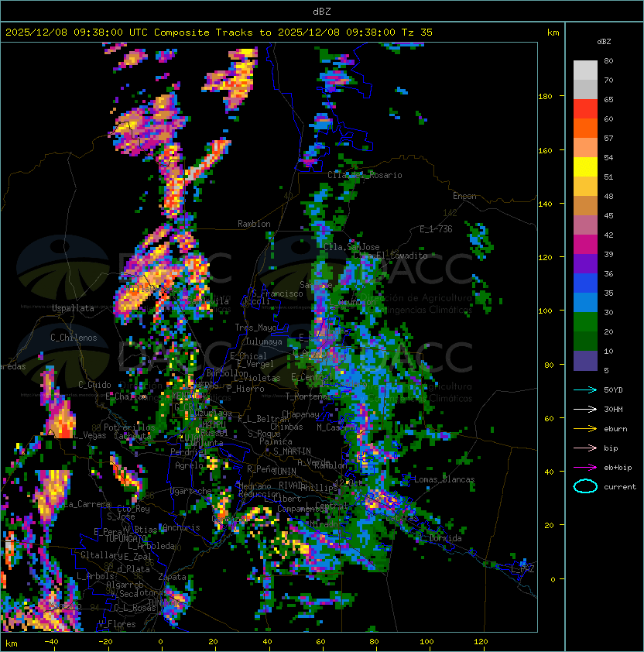Click the Zapata place label
This screenshot has width=644, height=652.
click(x=172, y=577)
